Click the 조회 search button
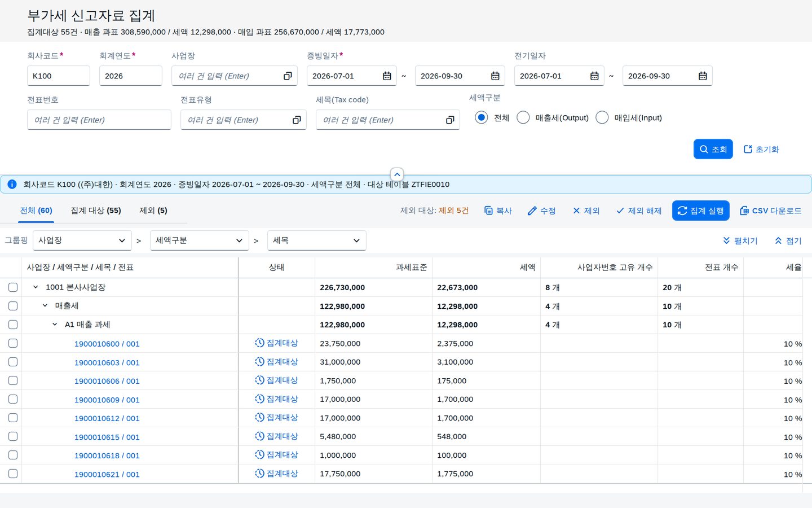812x508 pixels. pos(713,149)
